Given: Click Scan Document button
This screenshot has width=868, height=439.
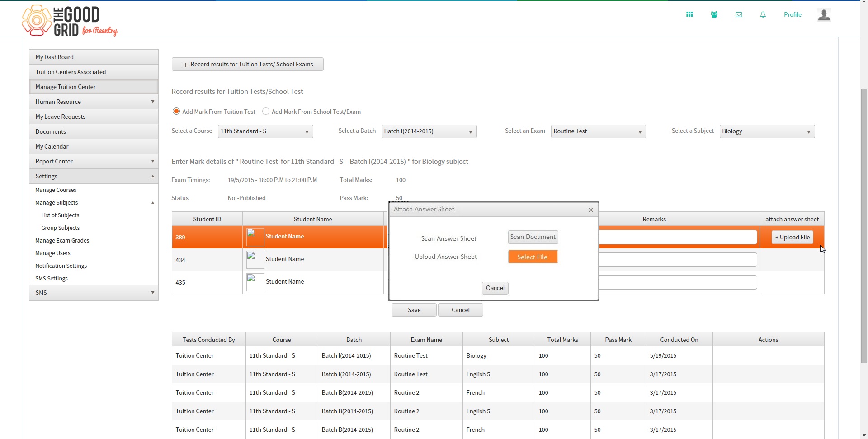Looking at the screenshot, I should (533, 237).
